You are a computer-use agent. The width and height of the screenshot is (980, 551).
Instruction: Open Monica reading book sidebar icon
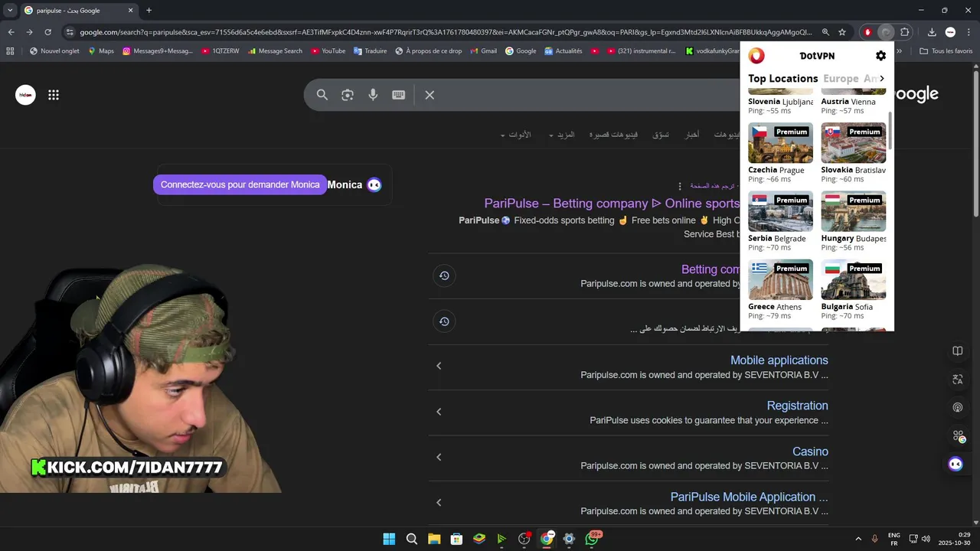(x=957, y=350)
